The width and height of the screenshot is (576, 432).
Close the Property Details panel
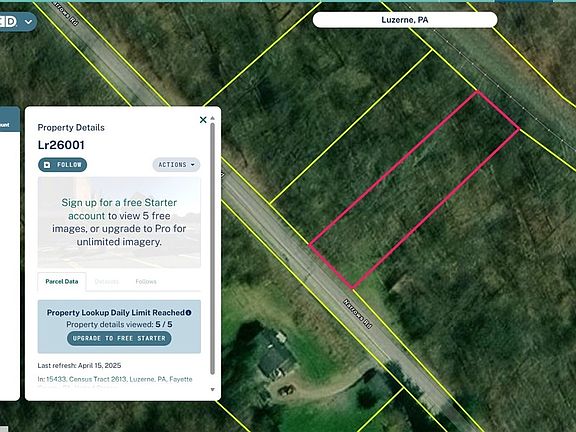203,120
